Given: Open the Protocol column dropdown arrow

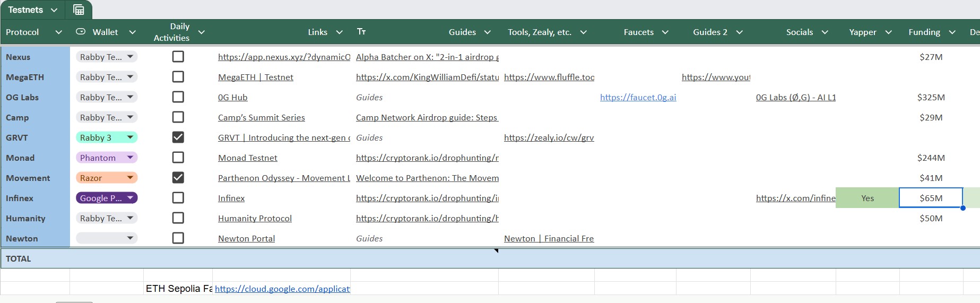Looking at the screenshot, I should [58, 32].
